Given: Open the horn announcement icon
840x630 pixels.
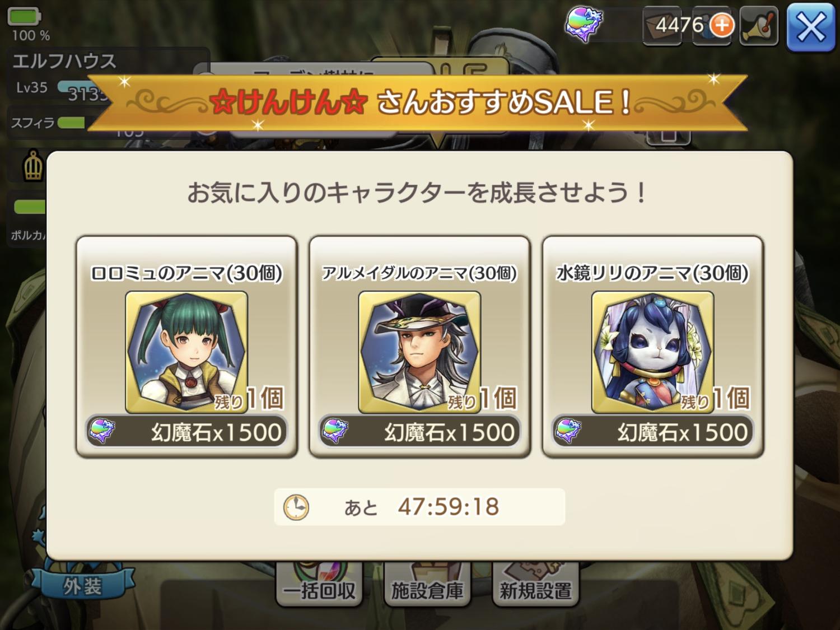Looking at the screenshot, I should pos(759,26).
